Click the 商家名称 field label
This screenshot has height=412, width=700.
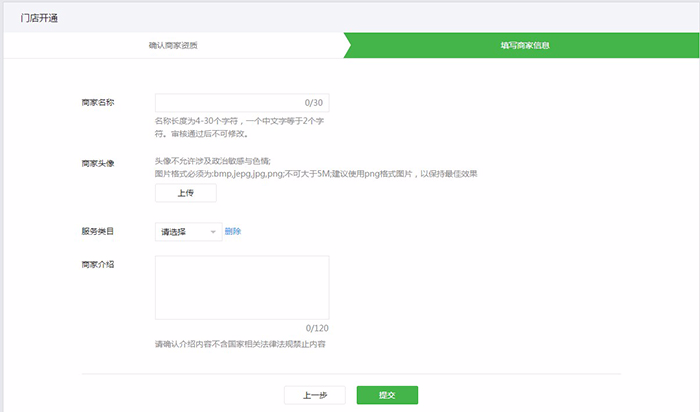(x=98, y=102)
